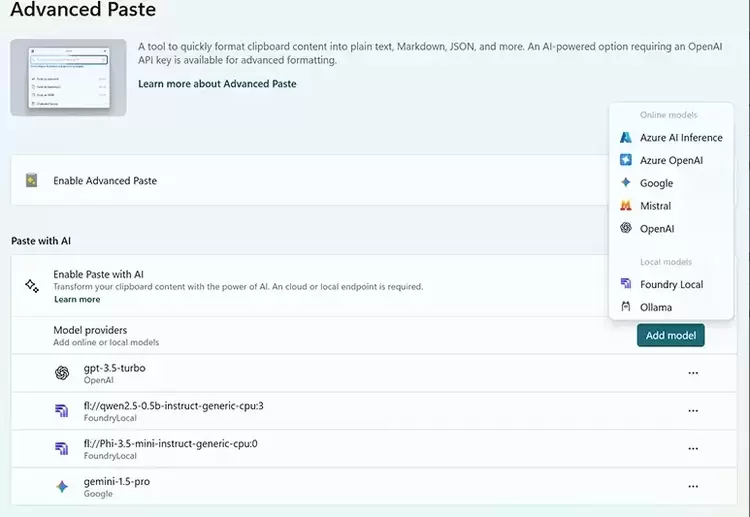The image size is (750, 517).
Task: Click the Google sparkle icon in model menu
Action: coord(626,183)
